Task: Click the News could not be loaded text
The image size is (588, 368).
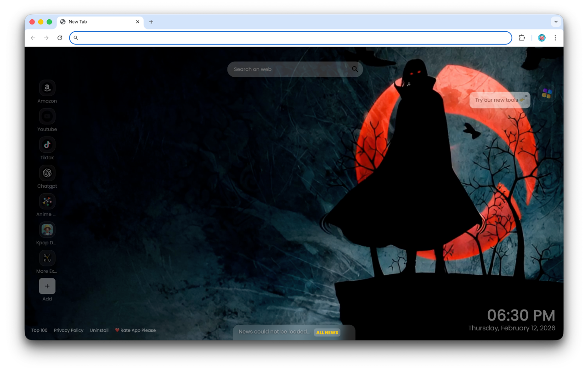Action: point(274,332)
